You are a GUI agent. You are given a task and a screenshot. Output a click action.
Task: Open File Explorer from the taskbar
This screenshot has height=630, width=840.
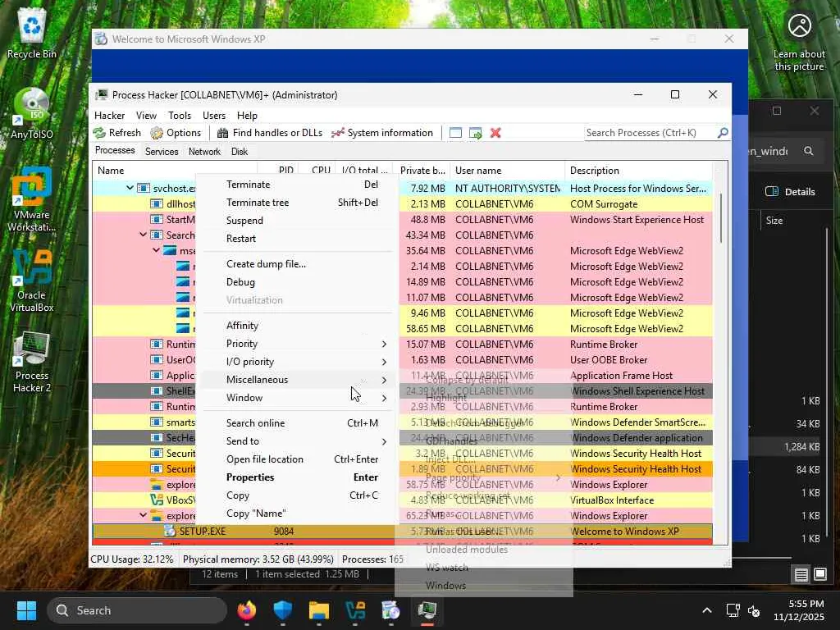[x=319, y=610]
